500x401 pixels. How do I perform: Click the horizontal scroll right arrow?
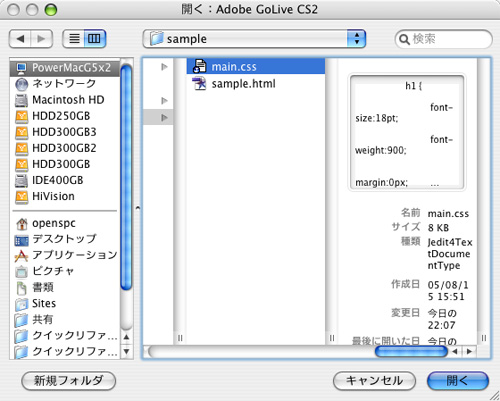click(x=469, y=351)
